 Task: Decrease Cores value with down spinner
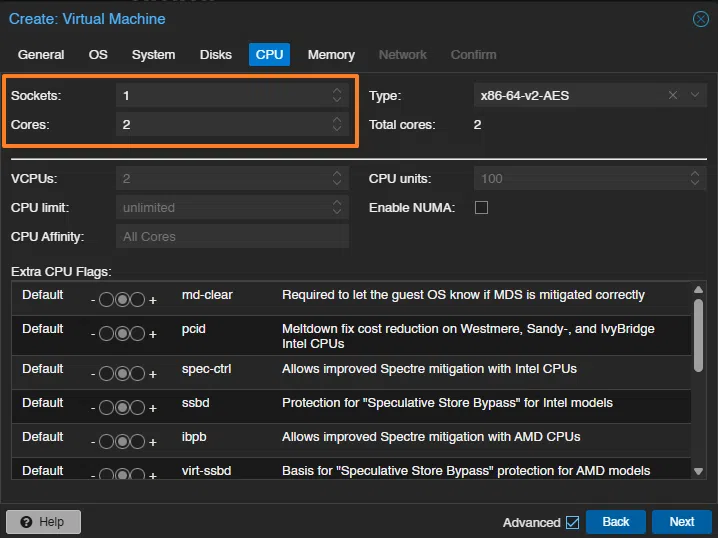[x=337, y=129]
